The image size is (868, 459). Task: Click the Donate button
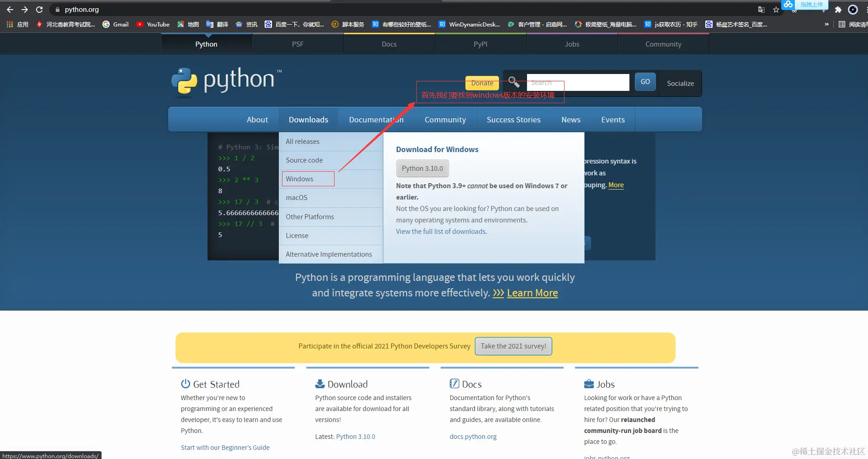(482, 83)
